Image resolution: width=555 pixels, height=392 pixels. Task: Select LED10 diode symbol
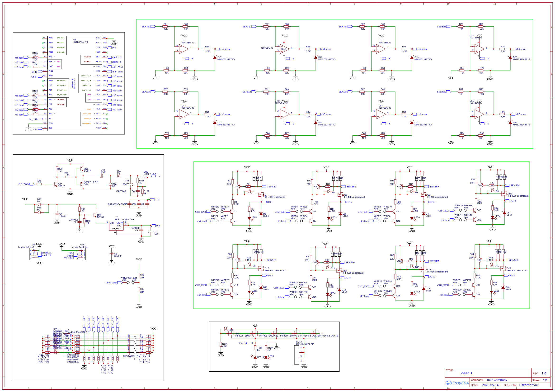[x=255, y=357]
